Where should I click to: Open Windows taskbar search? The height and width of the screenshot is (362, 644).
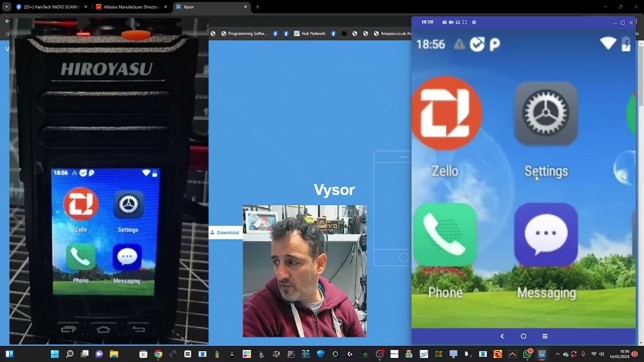70,354
